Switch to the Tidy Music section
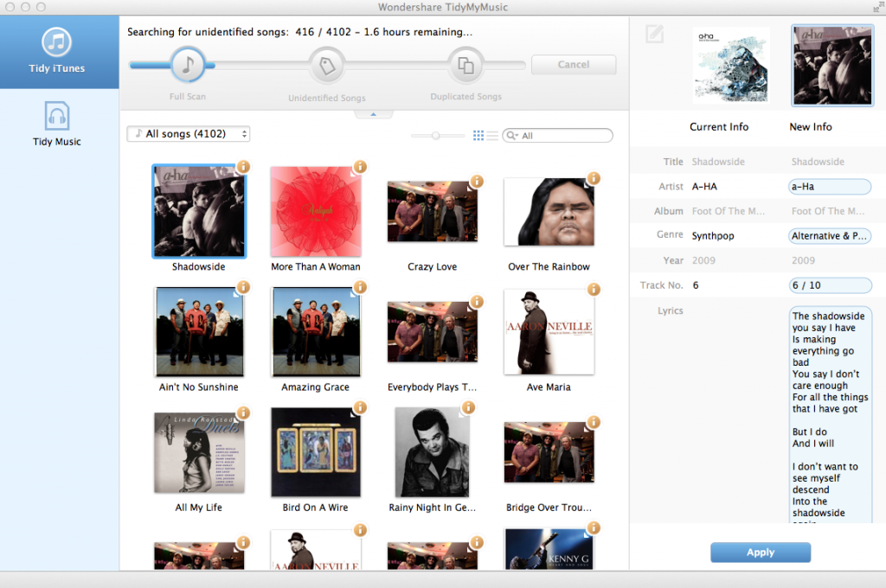Screen dimensions: 886x588 [x=57, y=125]
